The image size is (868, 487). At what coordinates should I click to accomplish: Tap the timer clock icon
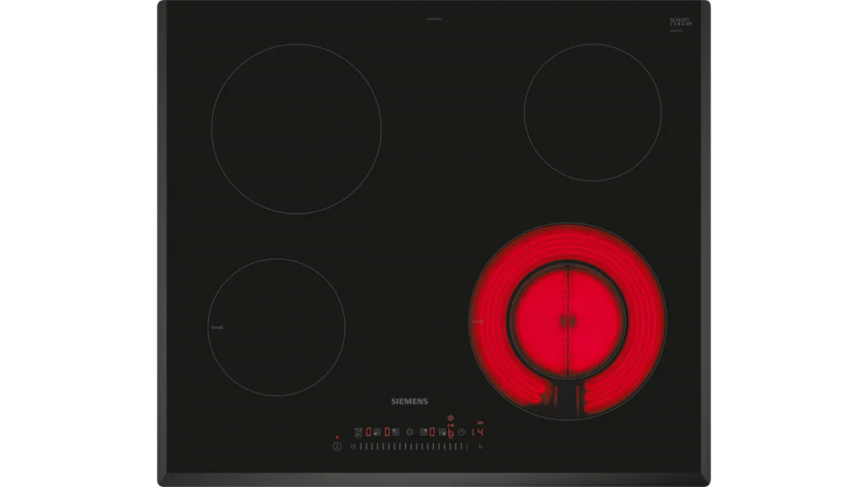point(461,432)
